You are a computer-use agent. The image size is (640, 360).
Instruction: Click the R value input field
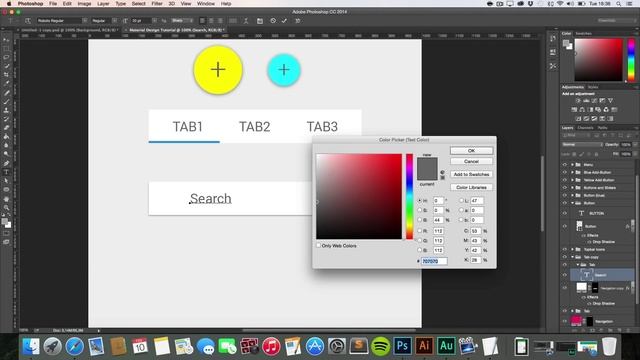click(438, 231)
